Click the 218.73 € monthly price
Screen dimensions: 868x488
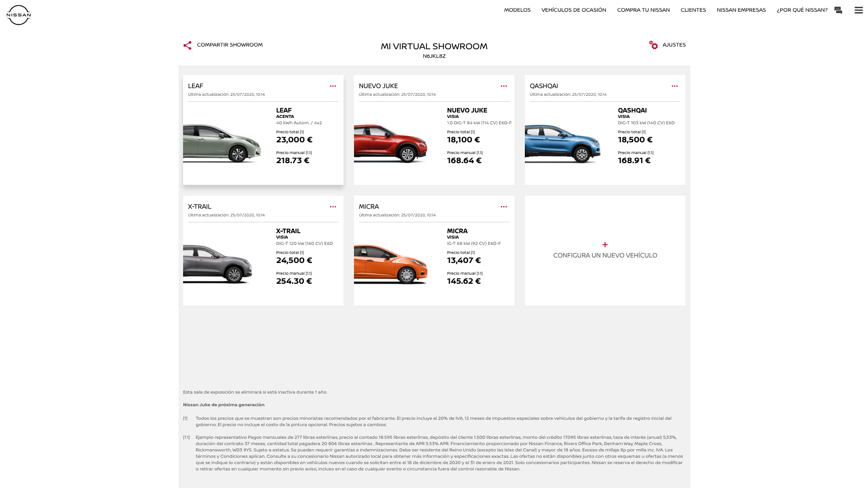(x=293, y=161)
